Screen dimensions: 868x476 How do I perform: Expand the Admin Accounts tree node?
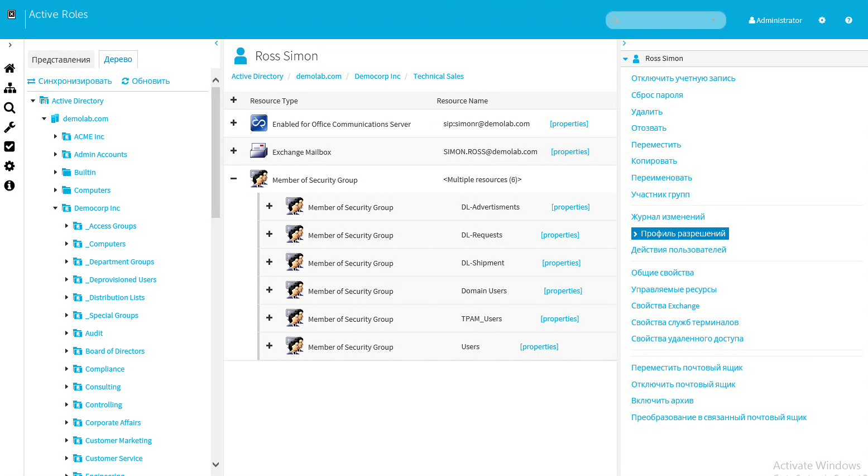[55, 154]
